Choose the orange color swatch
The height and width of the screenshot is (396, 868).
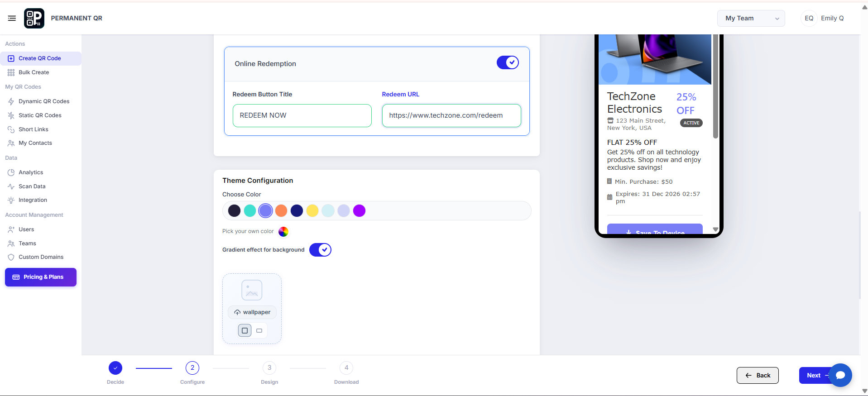click(x=281, y=210)
